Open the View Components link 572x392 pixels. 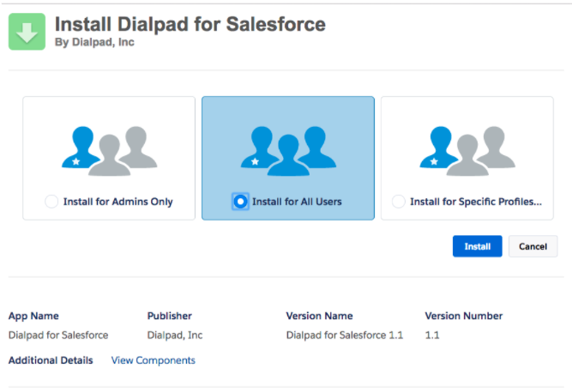point(154,360)
